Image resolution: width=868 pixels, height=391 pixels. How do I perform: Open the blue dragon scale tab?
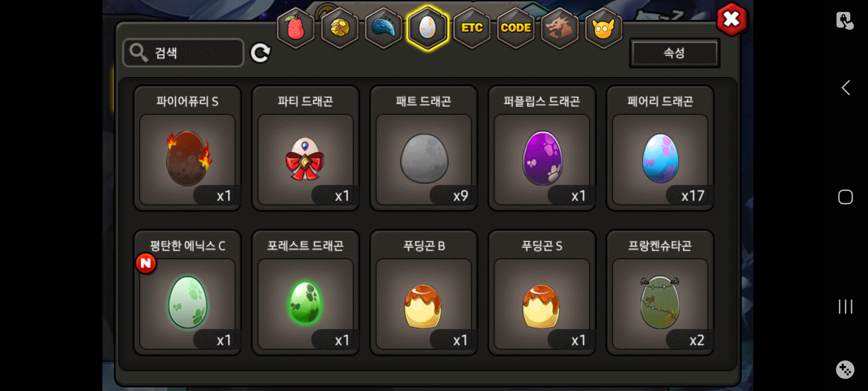tap(384, 28)
